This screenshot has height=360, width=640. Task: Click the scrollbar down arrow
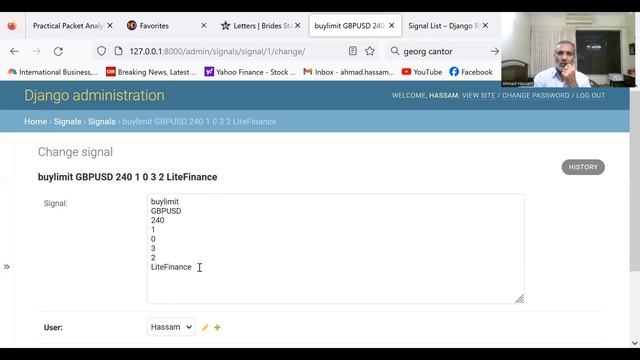point(635,343)
